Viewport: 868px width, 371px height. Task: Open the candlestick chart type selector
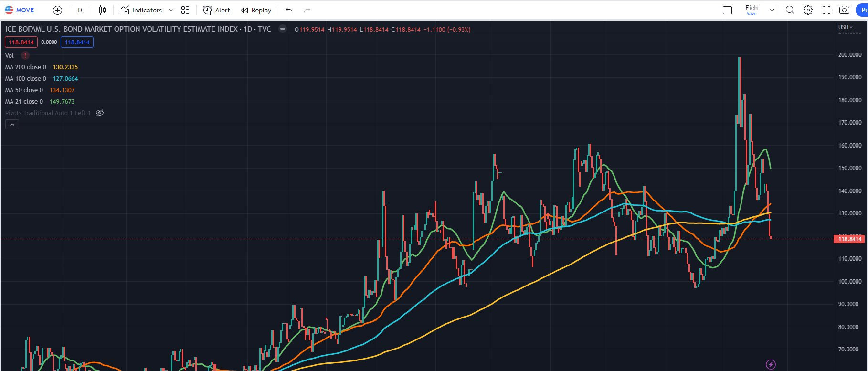102,10
